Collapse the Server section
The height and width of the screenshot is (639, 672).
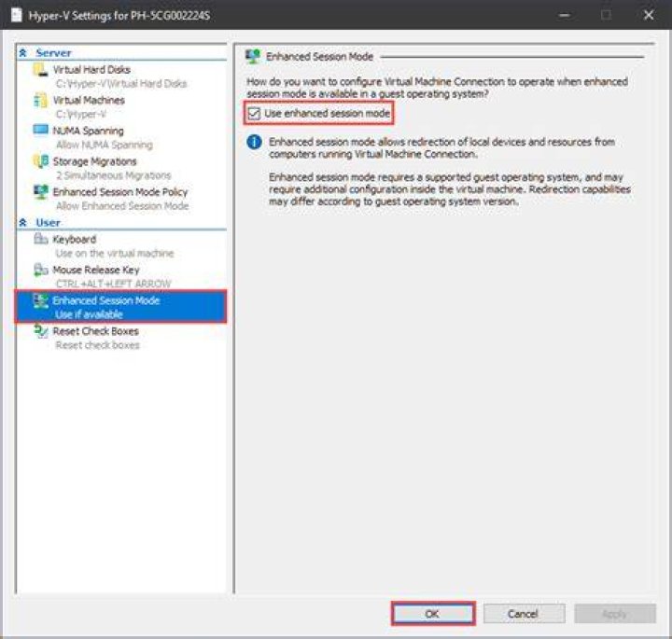(23, 52)
